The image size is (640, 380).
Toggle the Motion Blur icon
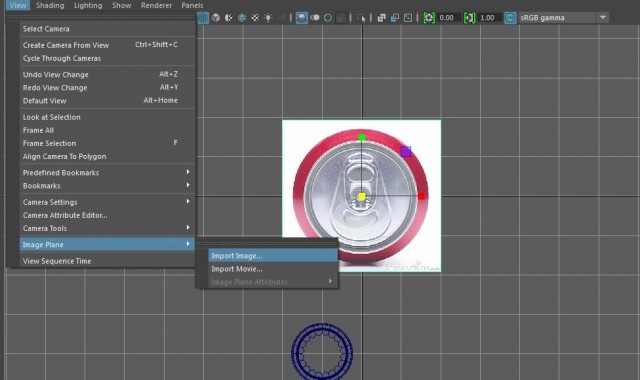pyautogui.click(x=315, y=18)
